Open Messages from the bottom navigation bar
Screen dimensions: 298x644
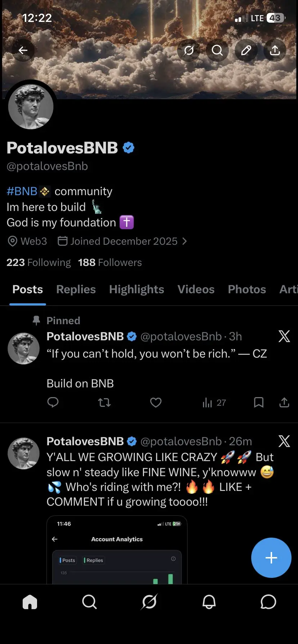pyautogui.click(x=268, y=602)
